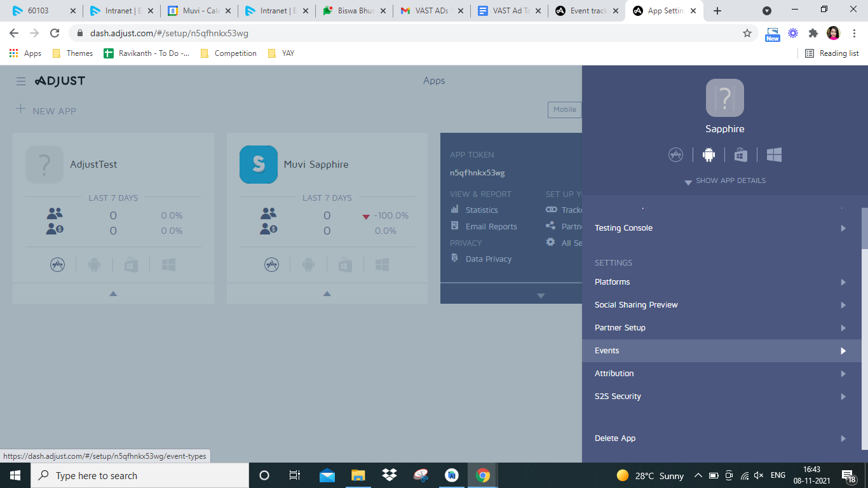Screen dimensions: 868x488
Task: Click the Statistics bar chart icon
Action: coord(454,210)
